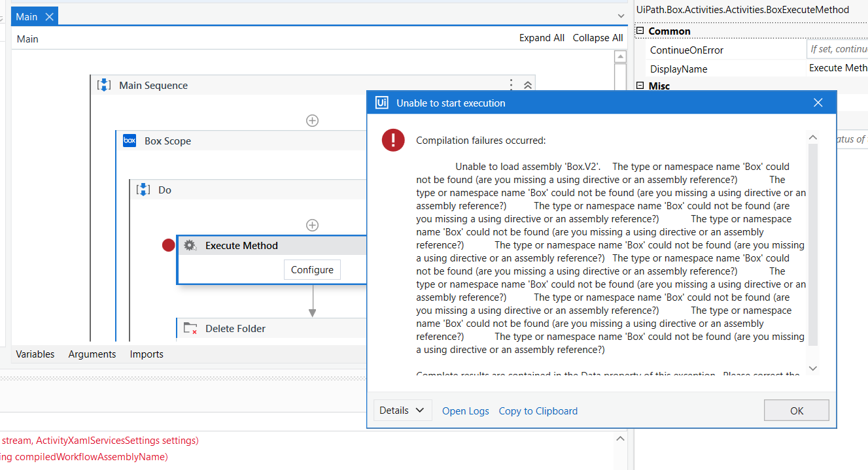Click the red error icon in dialog
The height and width of the screenshot is (470, 868).
pyautogui.click(x=393, y=140)
